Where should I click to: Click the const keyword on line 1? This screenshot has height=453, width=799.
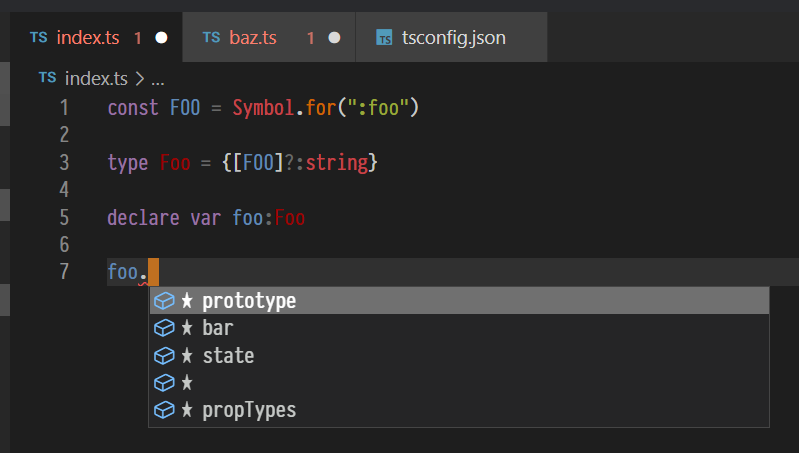pyautogui.click(x=133, y=108)
